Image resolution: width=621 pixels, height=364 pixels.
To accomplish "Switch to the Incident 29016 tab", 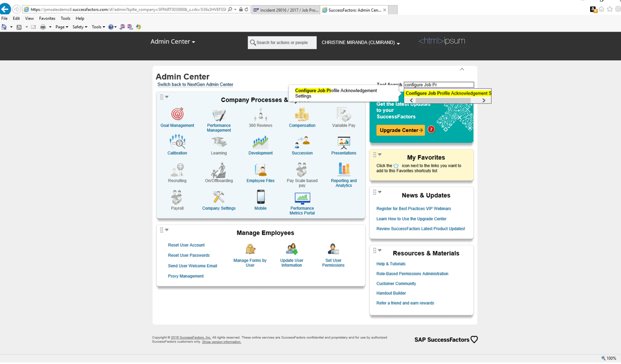I will (285, 10).
